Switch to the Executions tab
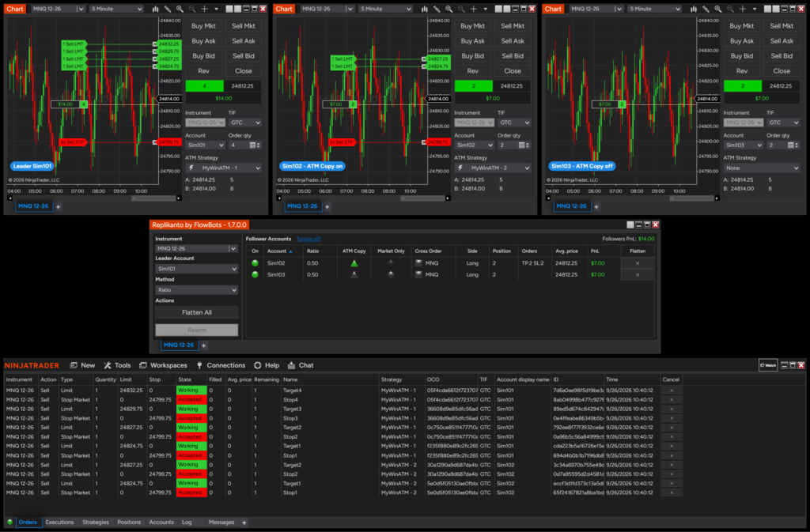The height and width of the screenshot is (532, 810). [x=59, y=523]
